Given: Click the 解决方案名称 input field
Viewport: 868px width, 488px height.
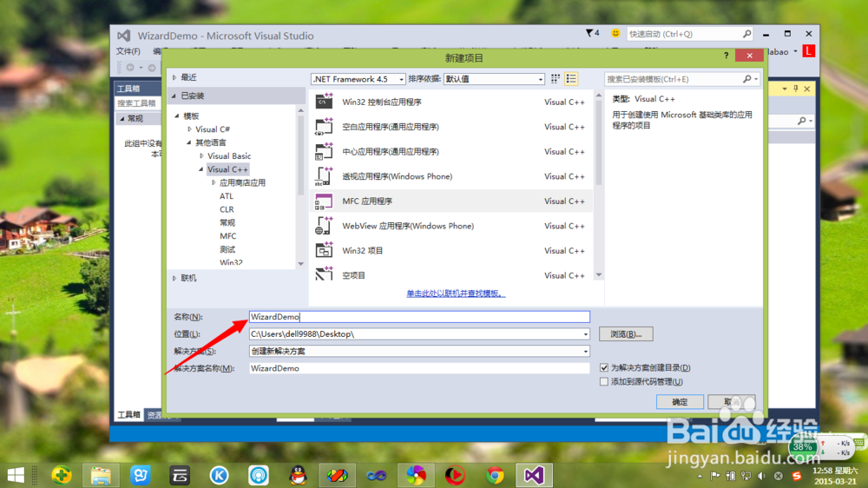Looking at the screenshot, I should coord(419,368).
